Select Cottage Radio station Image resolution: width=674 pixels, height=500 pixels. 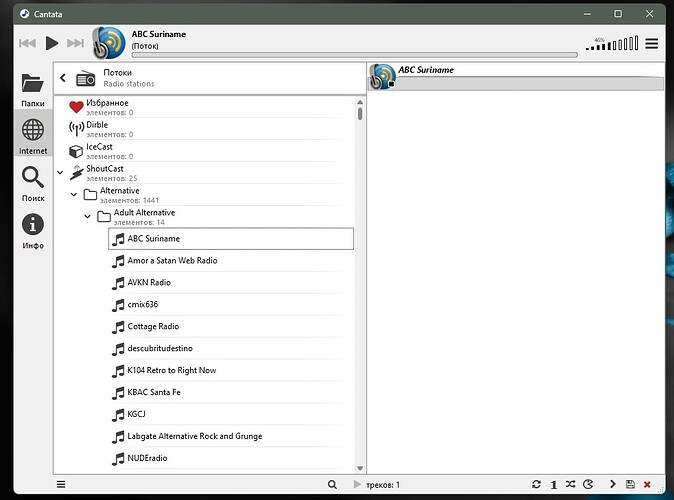(x=231, y=326)
